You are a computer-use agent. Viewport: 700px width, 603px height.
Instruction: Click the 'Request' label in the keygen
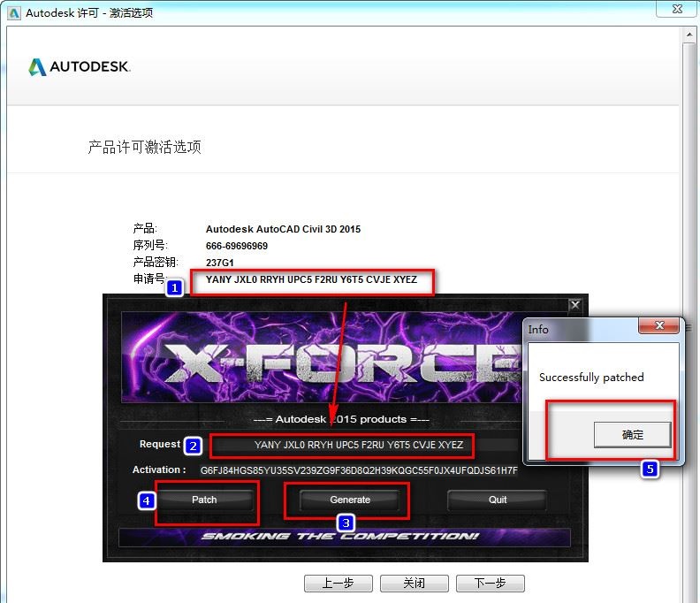pyautogui.click(x=159, y=444)
